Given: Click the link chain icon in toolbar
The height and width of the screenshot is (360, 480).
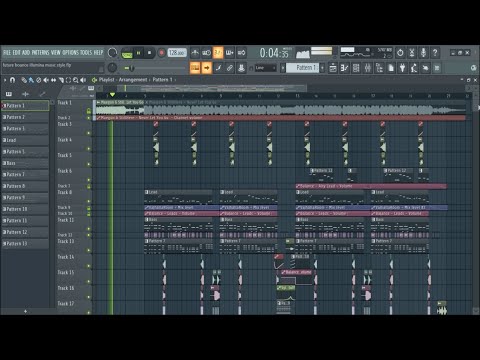Looking at the screenshot, I should click(x=230, y=68).
